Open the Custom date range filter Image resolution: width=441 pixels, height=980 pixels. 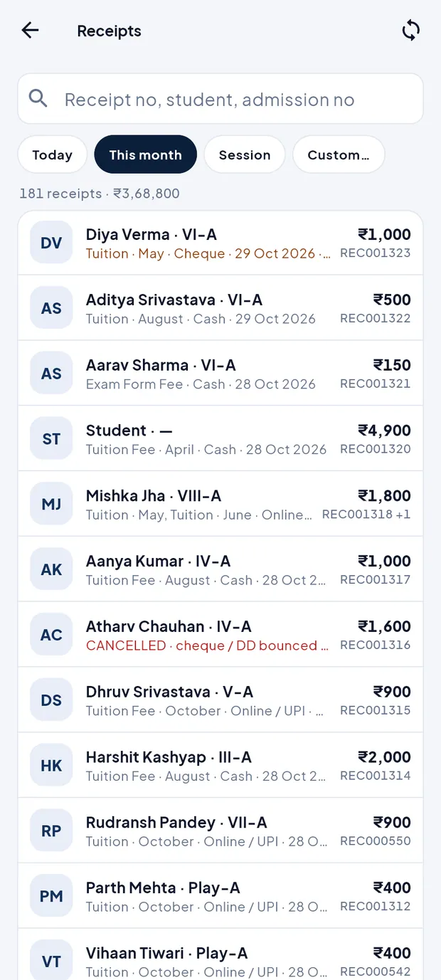(x=339, y=154)
